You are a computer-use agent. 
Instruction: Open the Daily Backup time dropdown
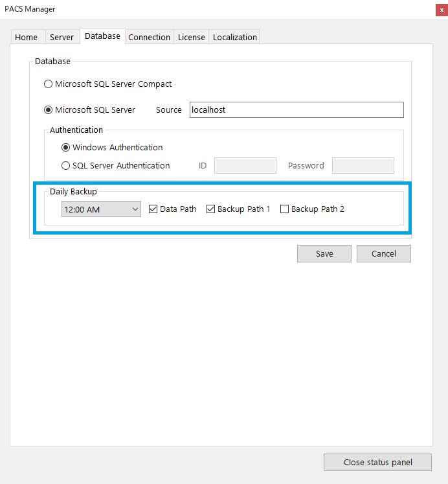coord(101,209)
